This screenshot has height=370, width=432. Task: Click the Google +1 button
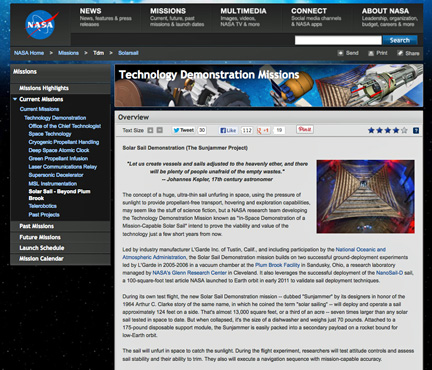click(263, 130)
